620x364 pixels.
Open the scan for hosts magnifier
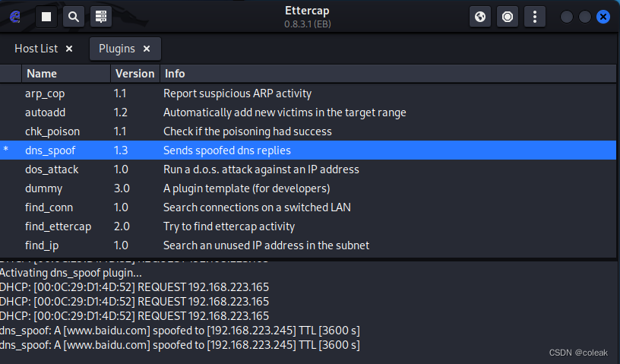point(74,17)
